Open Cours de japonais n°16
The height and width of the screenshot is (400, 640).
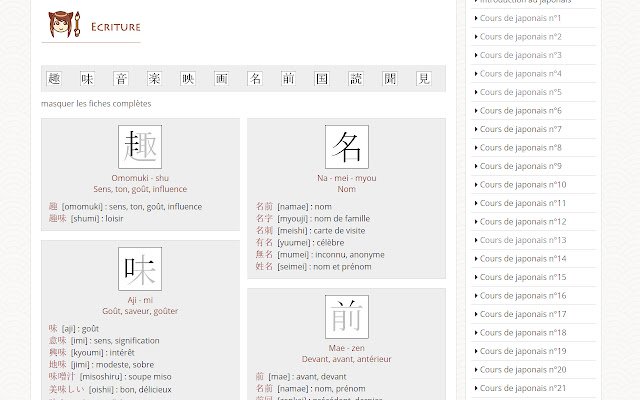point(523,296)
